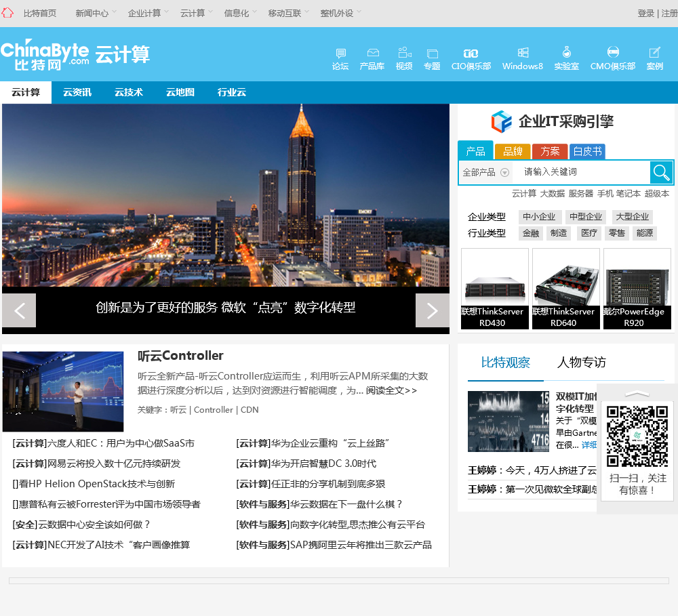Screen dimensions: 678x616
Task: Choose the 零售 industry filter
Action: [x=616, y=233]
